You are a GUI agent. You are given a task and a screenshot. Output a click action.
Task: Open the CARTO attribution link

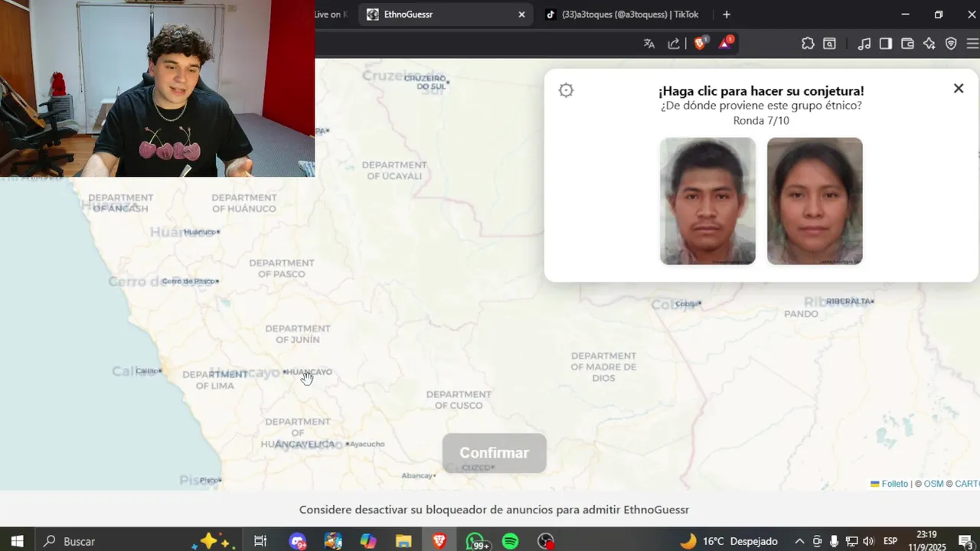click(x=967, y=484)
